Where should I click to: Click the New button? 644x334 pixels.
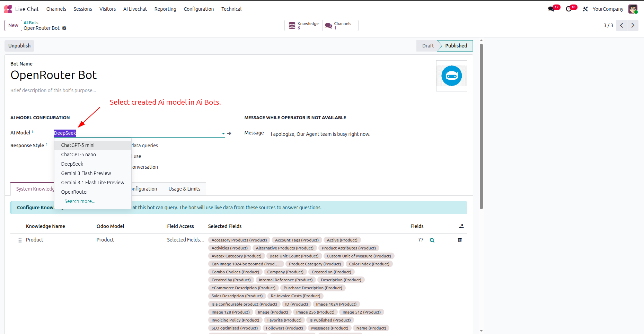[13, 25]
